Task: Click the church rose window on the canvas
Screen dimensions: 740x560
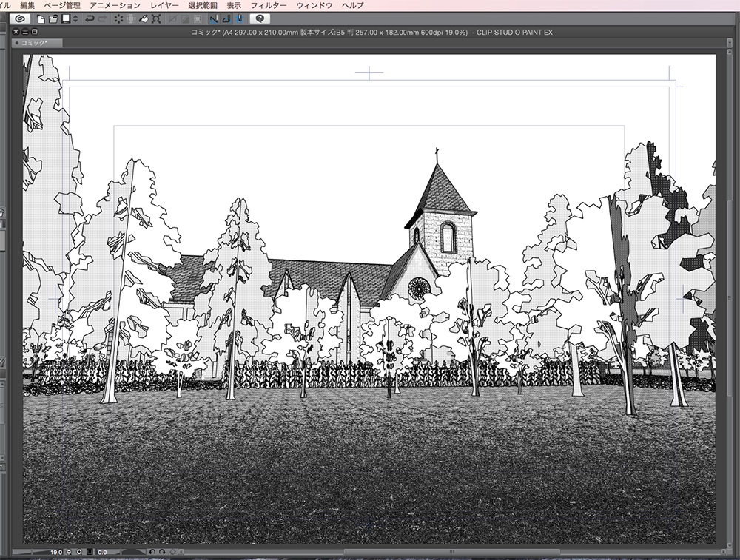Action: point(419,288)
